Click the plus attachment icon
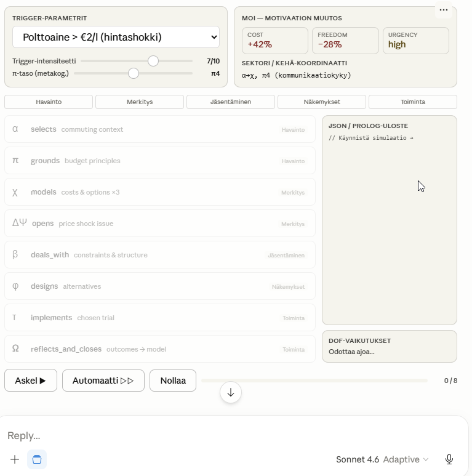This screenshot has height=476, width=472. pos(15,459)
